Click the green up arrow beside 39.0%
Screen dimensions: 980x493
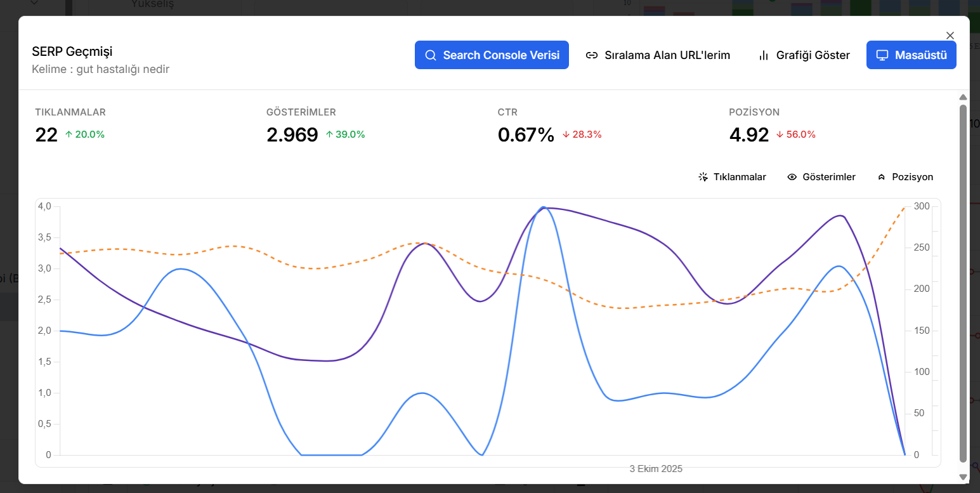tap(329, 135)
